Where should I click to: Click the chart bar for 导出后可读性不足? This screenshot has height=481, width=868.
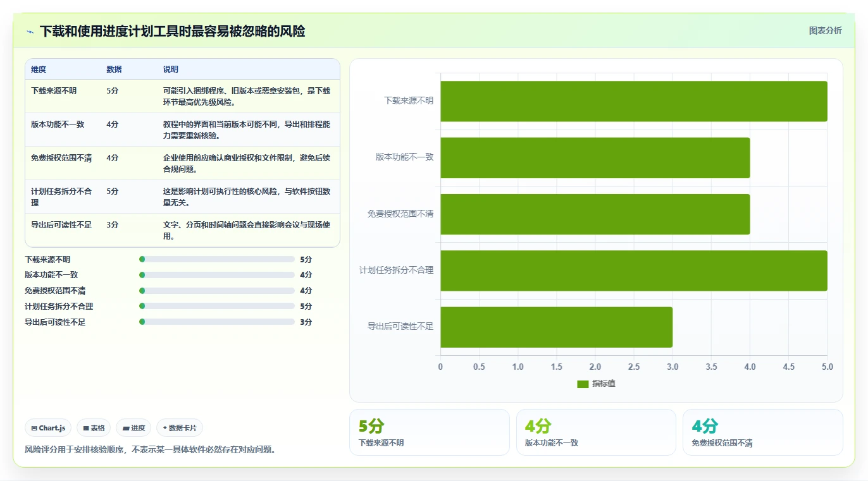click(557, 327)
